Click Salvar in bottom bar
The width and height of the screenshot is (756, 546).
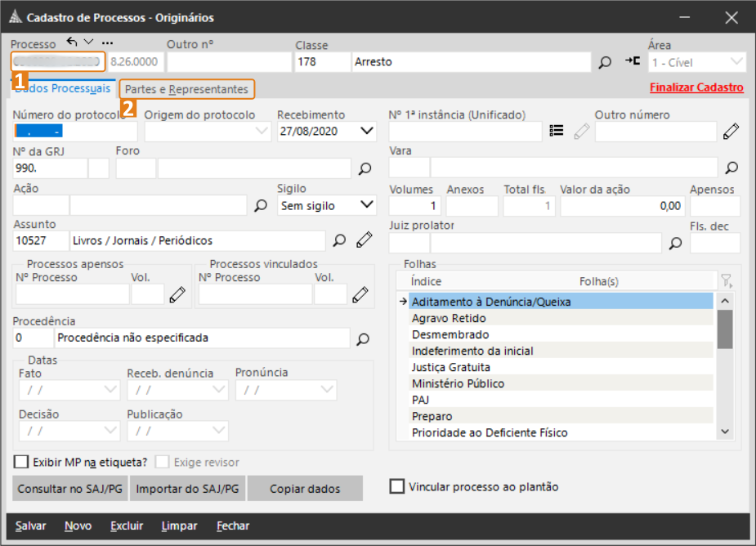pos(31,526)
